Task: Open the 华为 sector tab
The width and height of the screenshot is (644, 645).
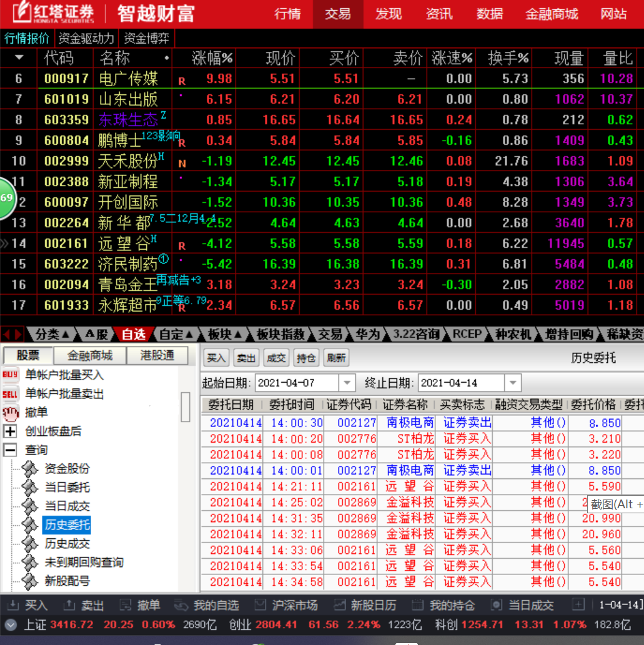Action: tap(368, 335)
